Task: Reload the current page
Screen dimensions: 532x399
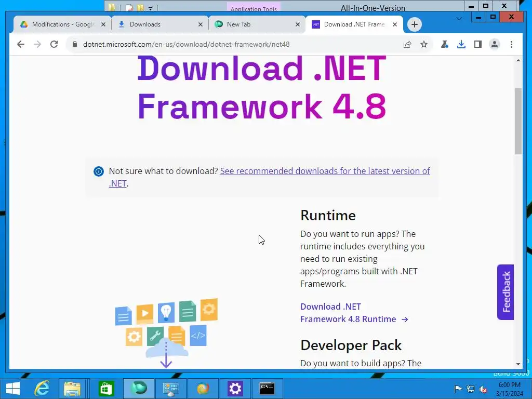Action: [x=54, y=44]
